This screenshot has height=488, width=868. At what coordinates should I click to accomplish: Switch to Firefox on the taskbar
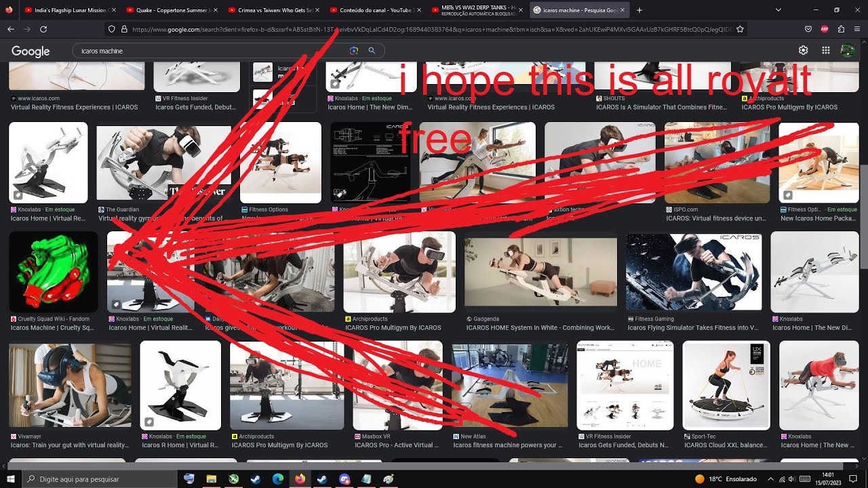point(300,479)
